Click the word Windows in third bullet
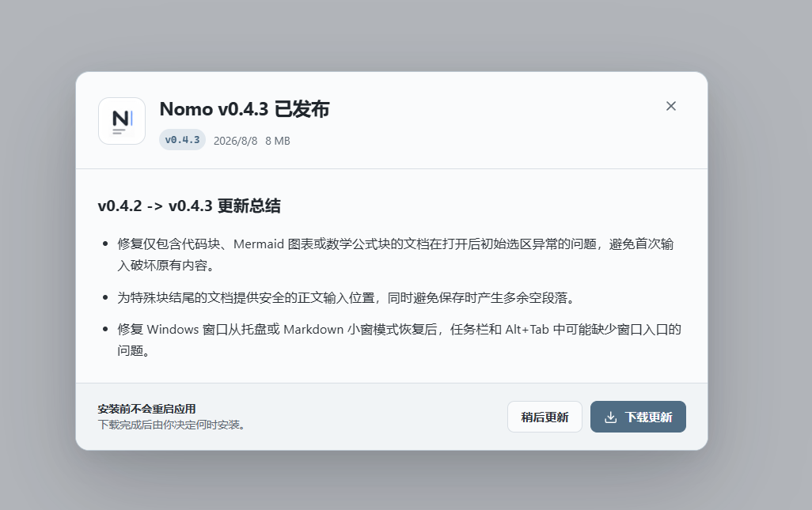The image size is (812, 510). point(173,330)
